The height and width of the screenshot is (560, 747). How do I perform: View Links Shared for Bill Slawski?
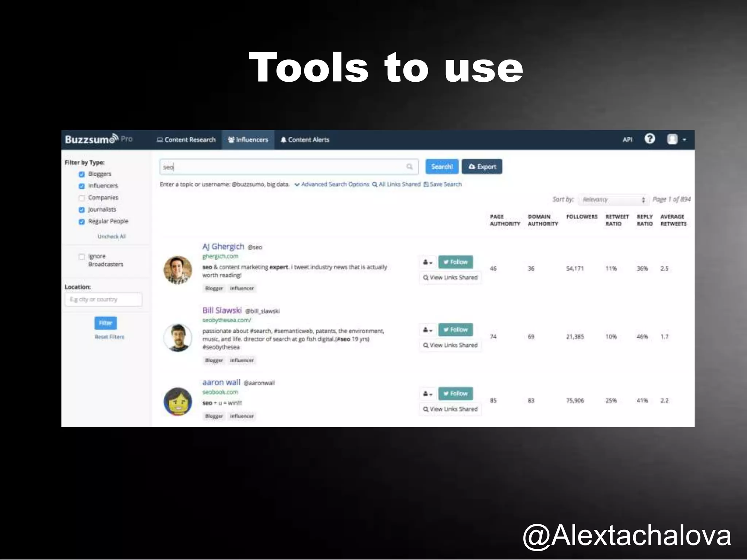(450, 345)
